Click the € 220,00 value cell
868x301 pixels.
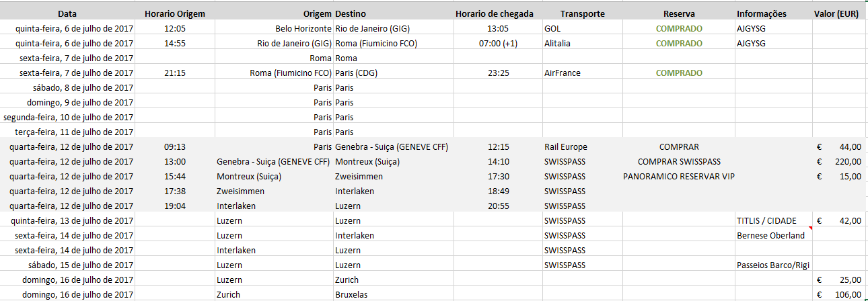point(838,162)
